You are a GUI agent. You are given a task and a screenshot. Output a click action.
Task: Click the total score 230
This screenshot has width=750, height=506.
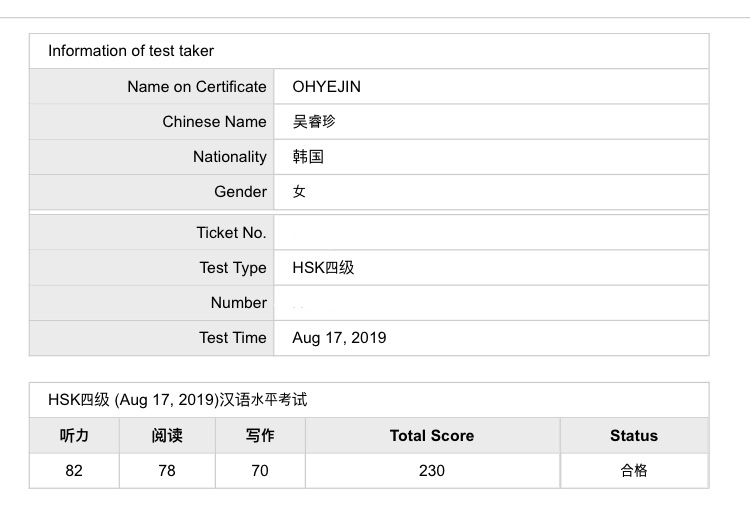pyautogui.click(x=432, y=471)
